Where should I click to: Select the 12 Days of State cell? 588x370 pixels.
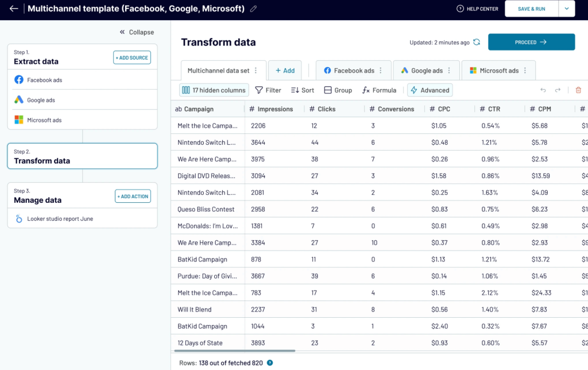[x=208, y=342]
